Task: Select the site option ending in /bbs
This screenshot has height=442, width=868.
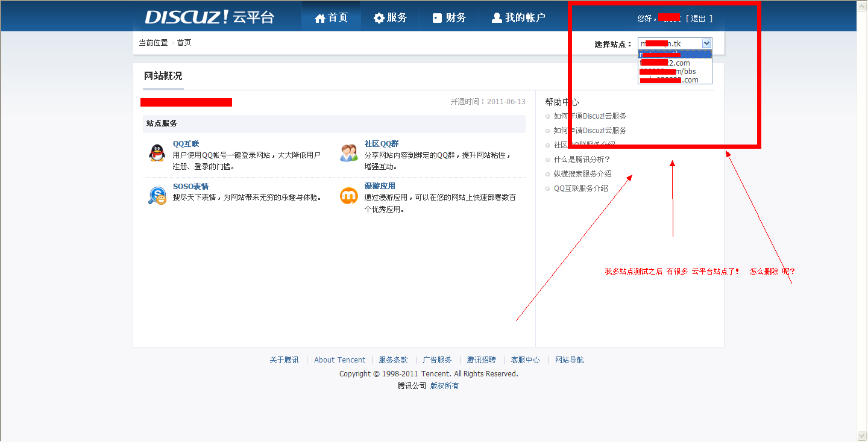Action: tap(675, 72)
